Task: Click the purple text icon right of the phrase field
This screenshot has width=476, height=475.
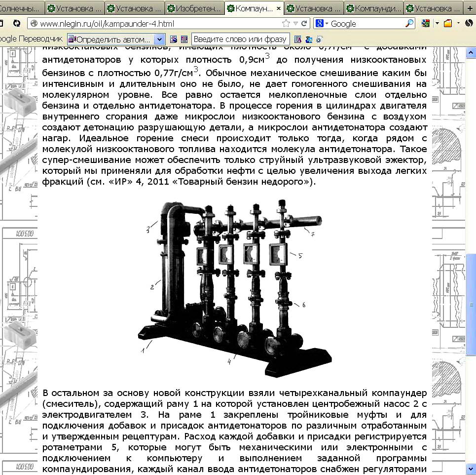Action: pyautogui.click(x=298, y=39)
